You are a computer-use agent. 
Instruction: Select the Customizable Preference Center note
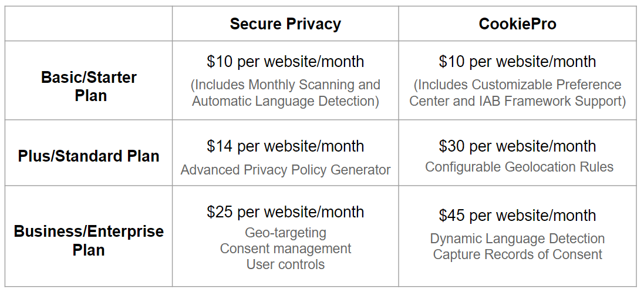tap(518, 93)
